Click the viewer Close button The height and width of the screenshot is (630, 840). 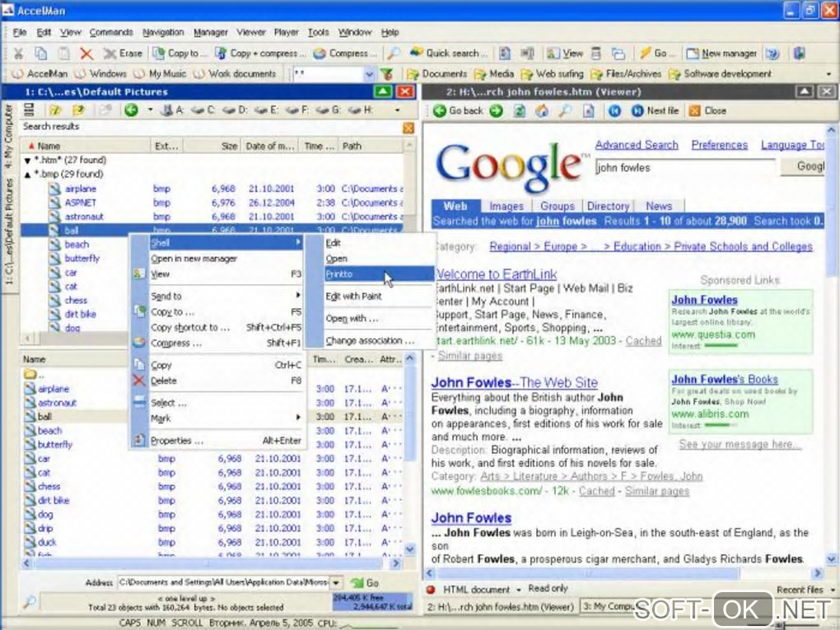pyautogui.click(x=707, y=111)
